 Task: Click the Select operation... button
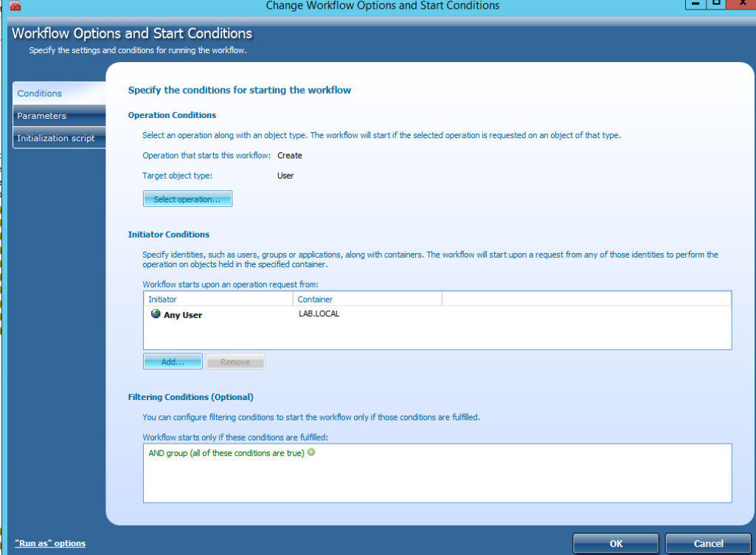click(x=187, y=199)
